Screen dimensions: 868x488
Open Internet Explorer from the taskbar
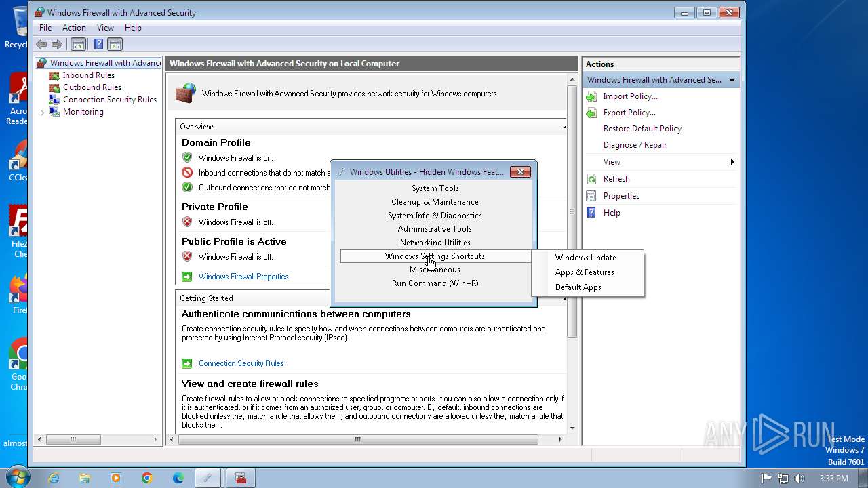click(x=54, y=478)
